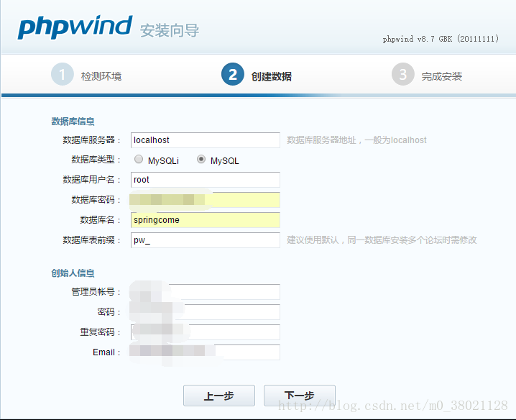Image resolution: width=516 pixels, height=420 pixels.
Task: Click the 数据库信息 section heading
Action: point(73,122)
